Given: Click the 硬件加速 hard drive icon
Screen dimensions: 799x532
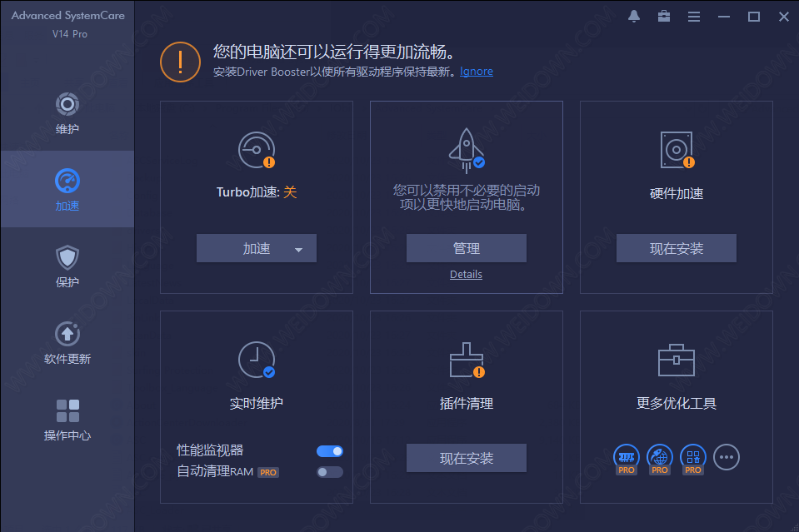Looking at the screenshot, I should tap(677, 150).
